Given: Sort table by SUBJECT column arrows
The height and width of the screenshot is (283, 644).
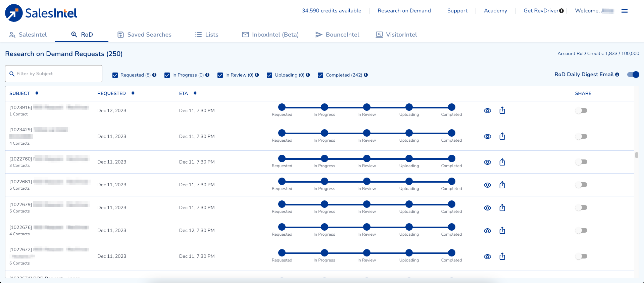Looking at the screenshot, I should click(x=37, y=93).
